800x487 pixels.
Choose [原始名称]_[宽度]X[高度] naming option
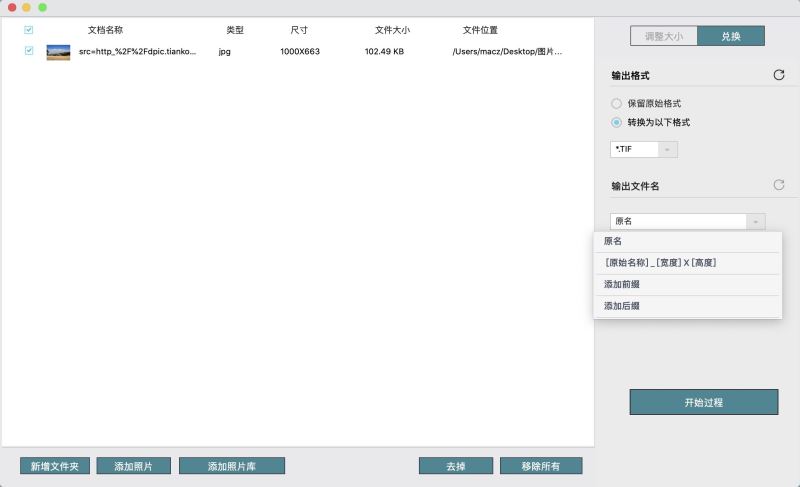tap(687, 263)
